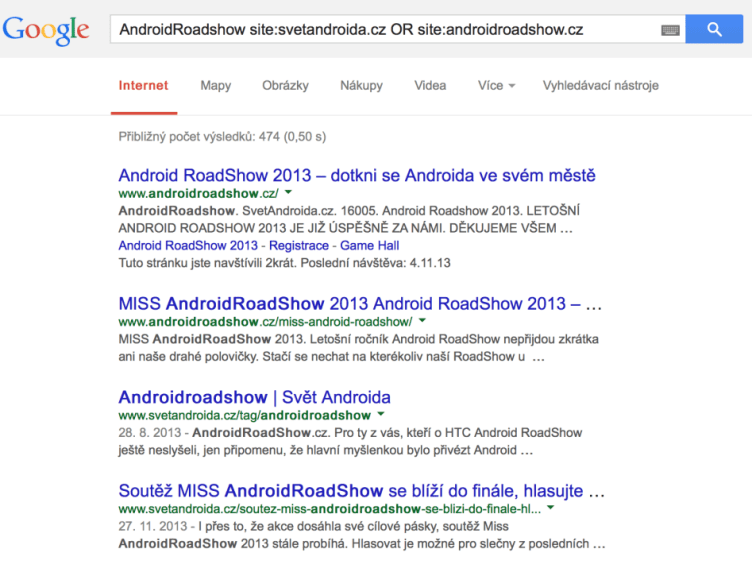Switch to the Obrázky tab
The height and width of the screenshot is (572, 752).
tap(285, 85)
